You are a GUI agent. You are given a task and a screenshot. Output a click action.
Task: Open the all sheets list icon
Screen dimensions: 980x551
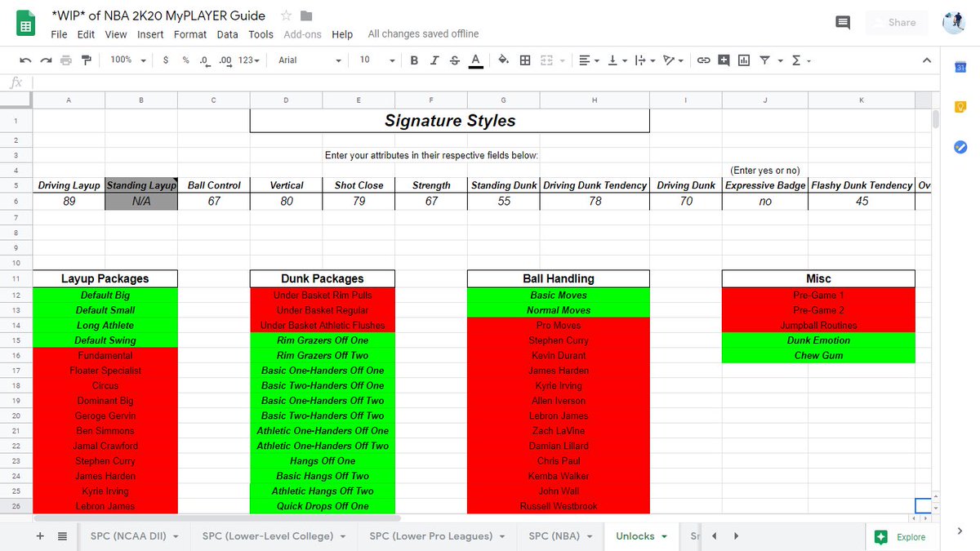pyautogui.click(x=63, y=536)
